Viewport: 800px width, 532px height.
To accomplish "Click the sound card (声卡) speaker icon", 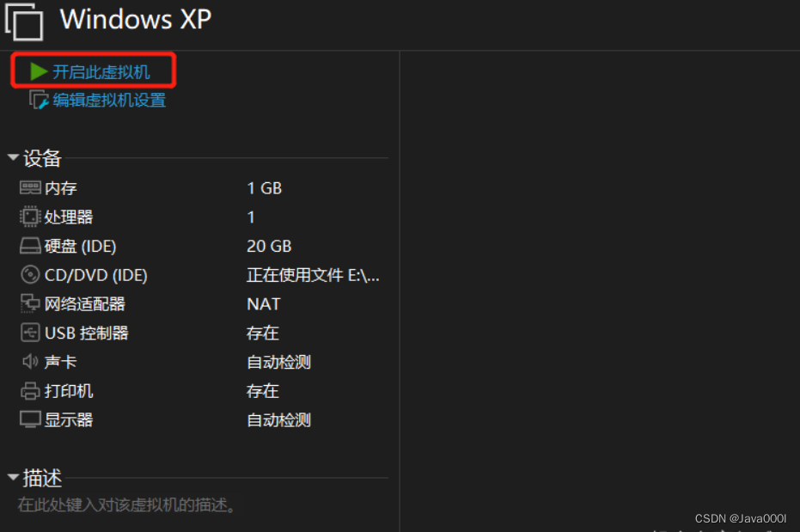I will (30, 362).
